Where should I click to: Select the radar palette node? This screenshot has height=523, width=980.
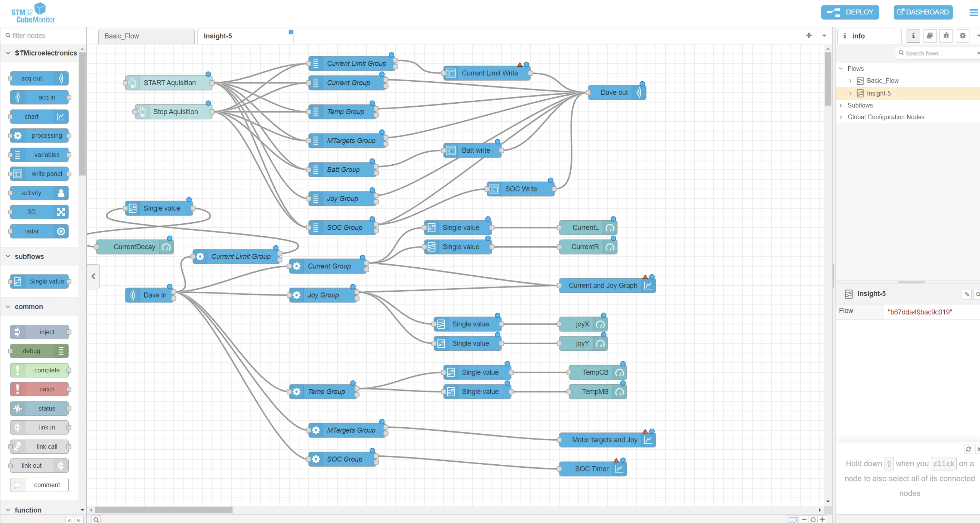click(39, 231)
